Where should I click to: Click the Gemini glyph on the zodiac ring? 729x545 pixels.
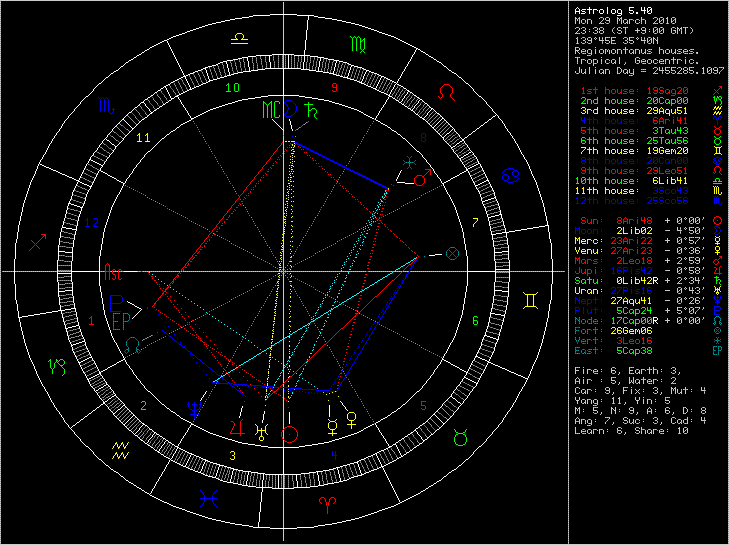point(531,300)
